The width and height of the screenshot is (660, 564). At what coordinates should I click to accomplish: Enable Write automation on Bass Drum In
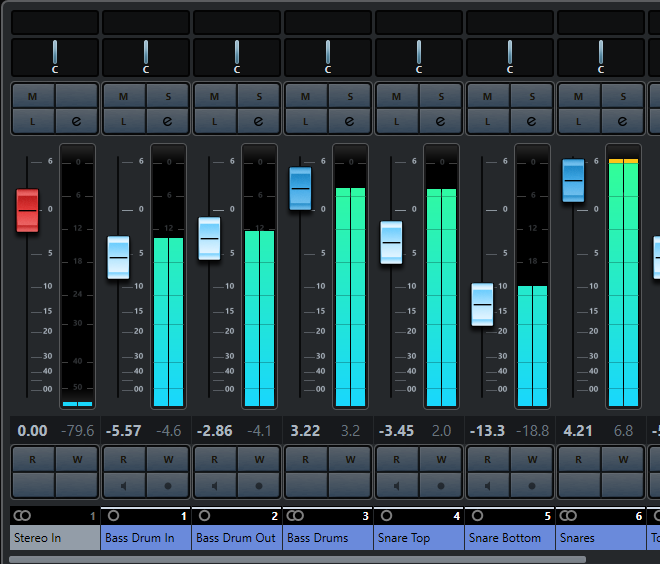[x=168, y=459]
